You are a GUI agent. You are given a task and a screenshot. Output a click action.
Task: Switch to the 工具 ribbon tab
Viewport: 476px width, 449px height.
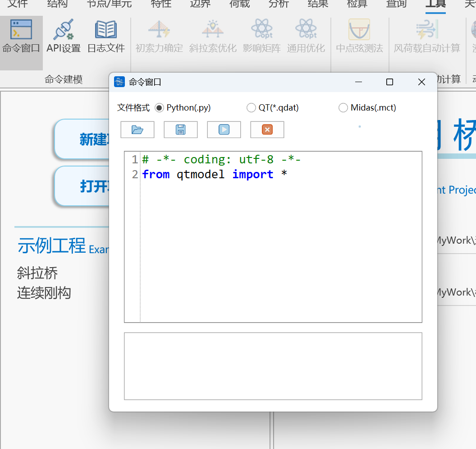tap(435, 4)
